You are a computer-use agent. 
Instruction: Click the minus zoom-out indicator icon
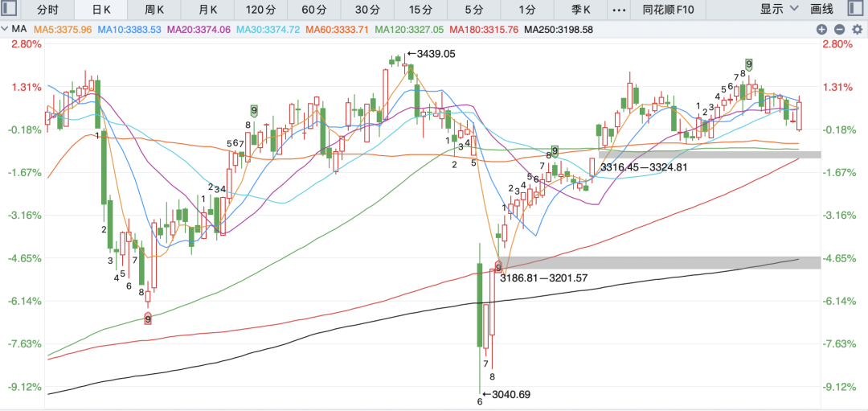tap(839, 29)
